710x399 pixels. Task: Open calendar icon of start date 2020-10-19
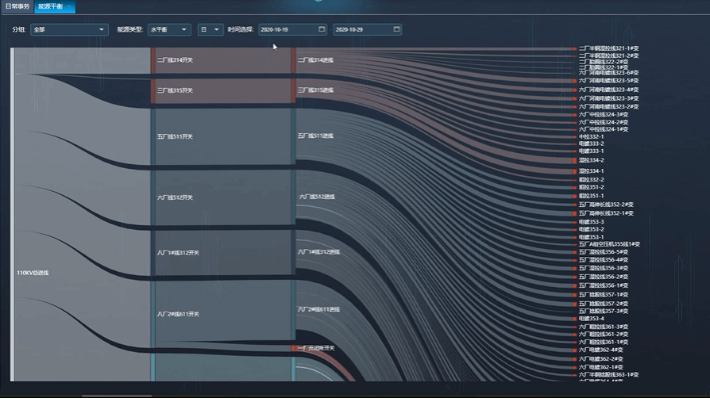(321, 29)
